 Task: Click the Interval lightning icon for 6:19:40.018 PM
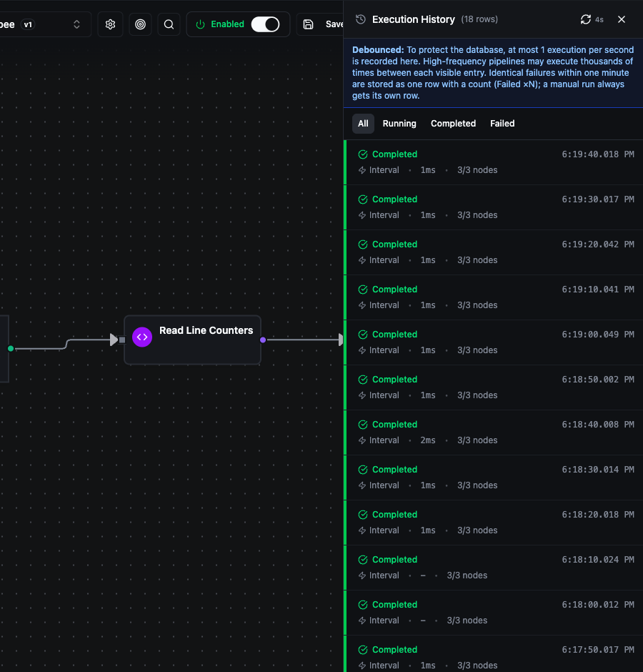tap(362, 170)
